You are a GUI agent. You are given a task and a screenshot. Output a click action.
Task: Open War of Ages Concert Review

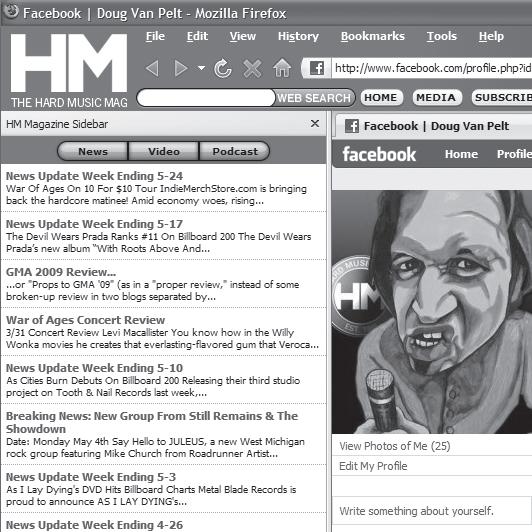[86, 320]
